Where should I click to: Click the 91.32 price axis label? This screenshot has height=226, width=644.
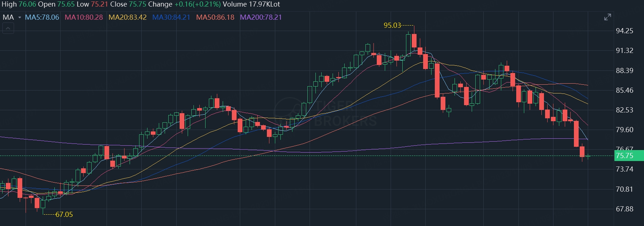click(624, 50)
